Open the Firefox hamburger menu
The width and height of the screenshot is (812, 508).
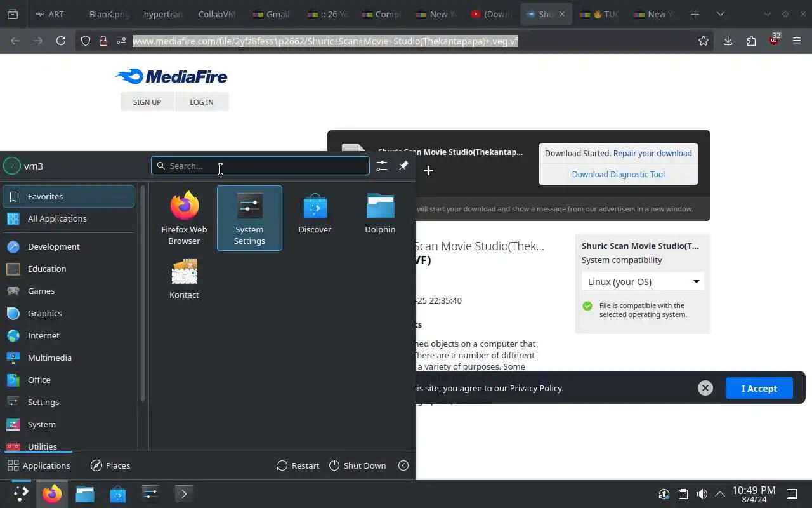pyautogui.click(x=797, y=41)
